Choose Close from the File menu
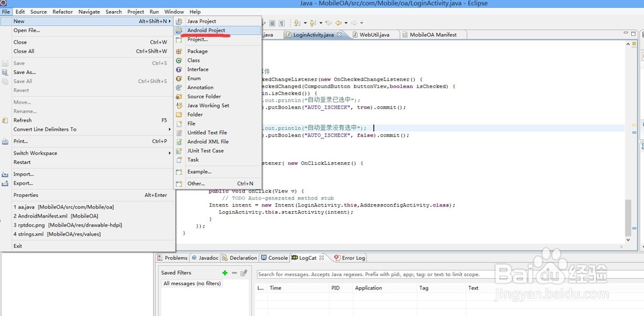644x316 pixels. 88,42
